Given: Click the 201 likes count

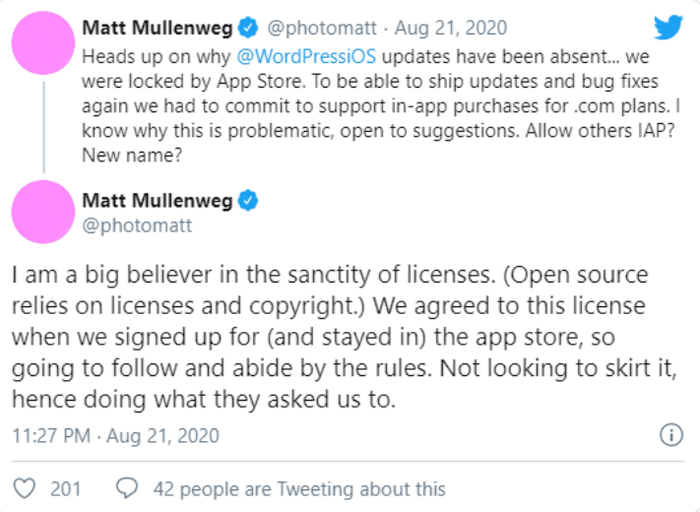Looking at the screenshot, I should (x=65, y=489).
